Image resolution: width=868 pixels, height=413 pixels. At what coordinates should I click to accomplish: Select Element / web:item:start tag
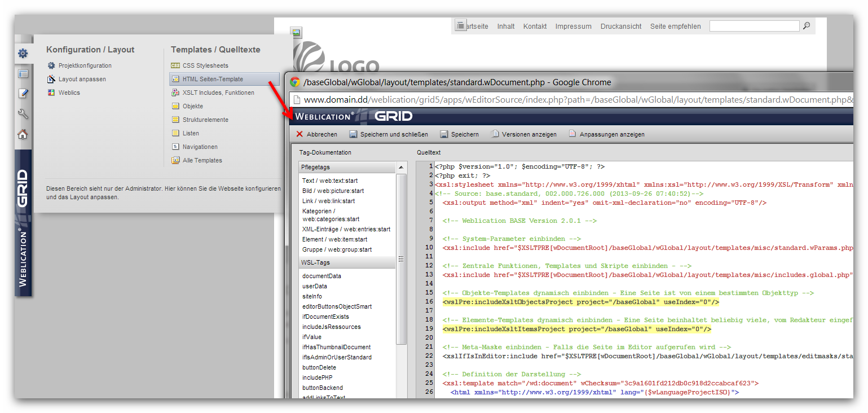point(335,239)
